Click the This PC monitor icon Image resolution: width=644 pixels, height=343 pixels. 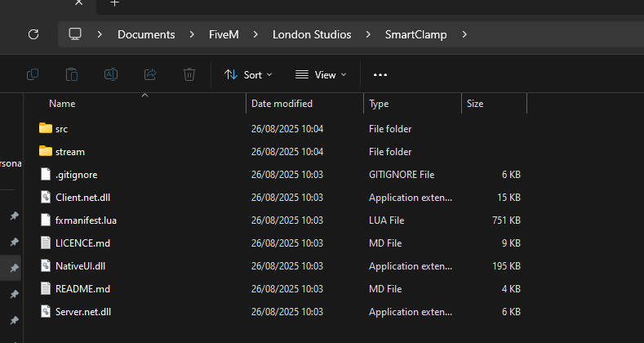pyautogui.click(x=75, y=34)
